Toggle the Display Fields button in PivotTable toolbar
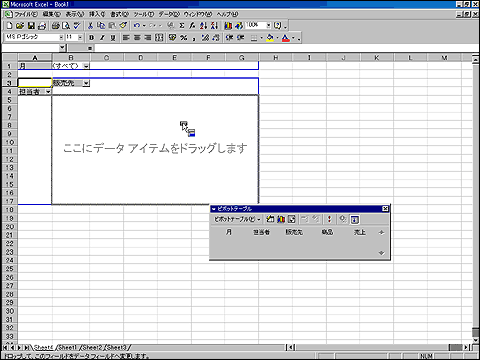480x360 pixels. pos(355,219)
